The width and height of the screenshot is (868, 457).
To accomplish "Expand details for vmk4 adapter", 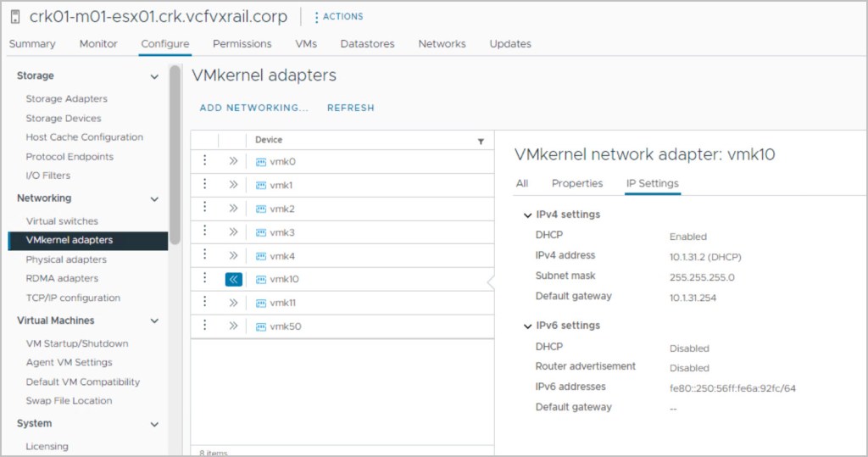I will pos(234,255).
